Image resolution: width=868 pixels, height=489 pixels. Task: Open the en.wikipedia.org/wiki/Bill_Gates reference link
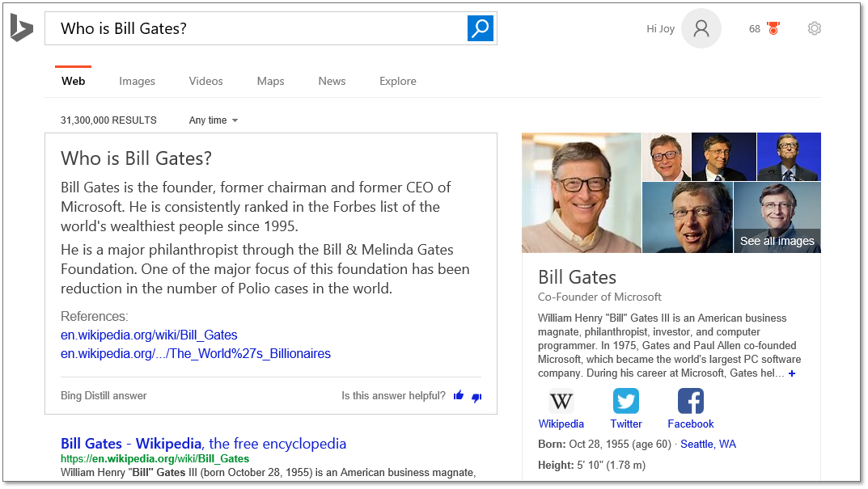148,335
